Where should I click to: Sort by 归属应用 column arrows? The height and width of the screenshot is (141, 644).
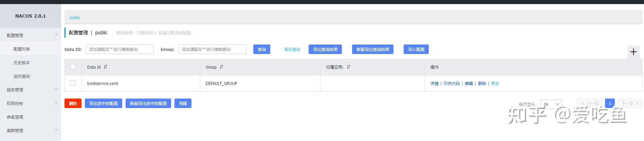pos(348,67)
